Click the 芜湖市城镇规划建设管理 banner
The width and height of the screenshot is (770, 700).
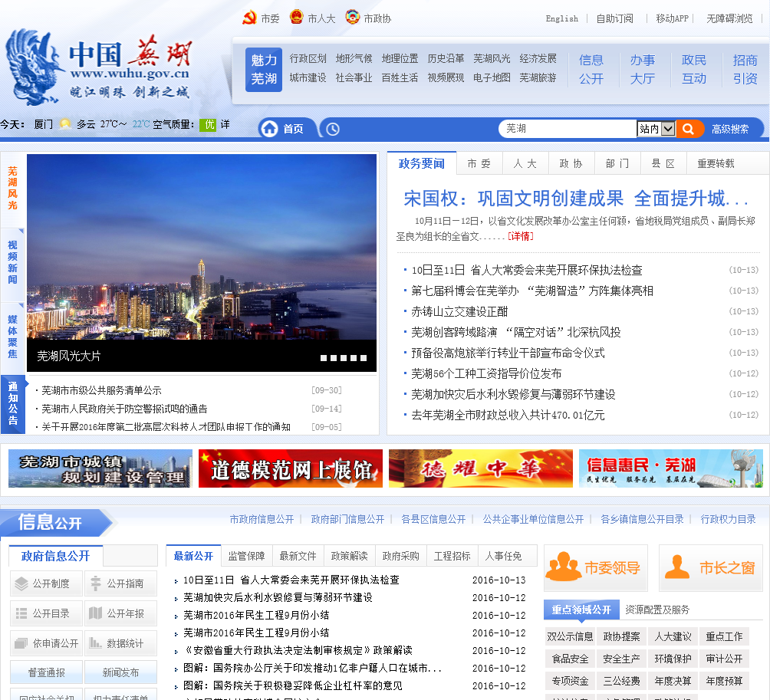coord(100,468)
